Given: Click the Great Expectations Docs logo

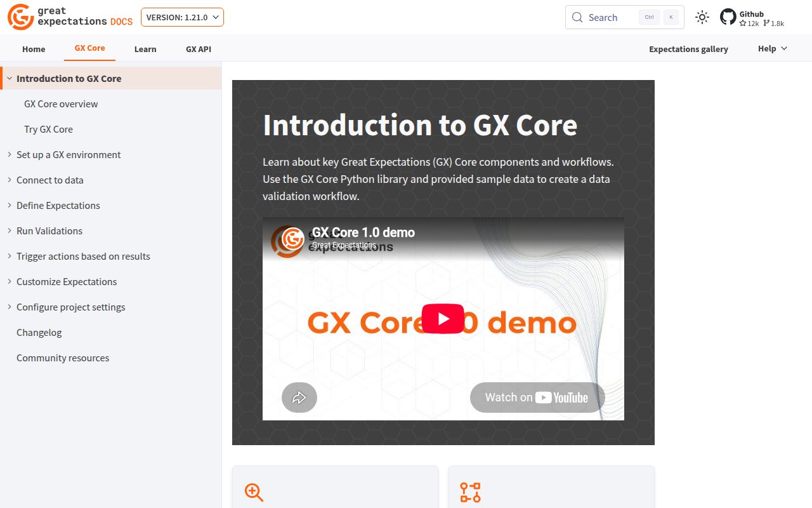Looking at the screenshot, I should (70, 17).
